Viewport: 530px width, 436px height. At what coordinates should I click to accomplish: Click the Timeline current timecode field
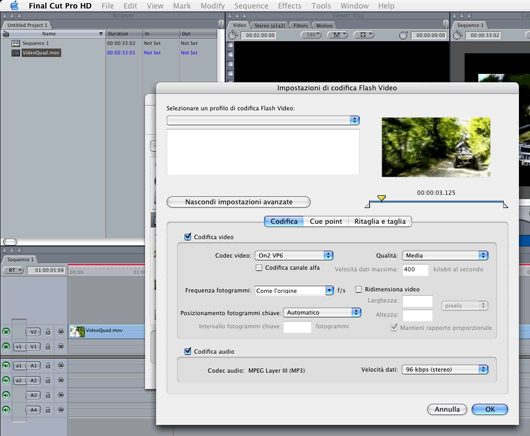coord(46,270)
